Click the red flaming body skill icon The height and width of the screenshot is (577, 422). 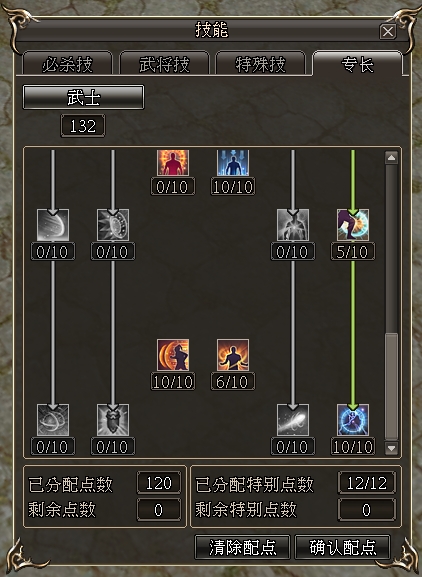coord(173,163)
